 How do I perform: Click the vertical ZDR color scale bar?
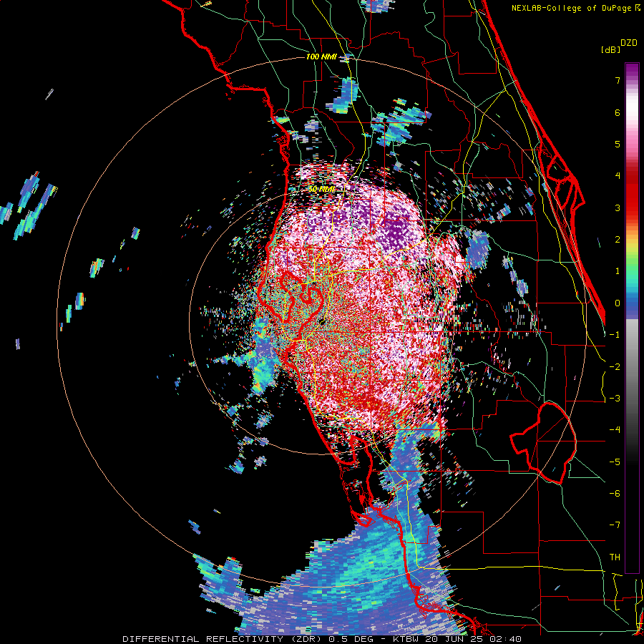(x=632, y=318)
